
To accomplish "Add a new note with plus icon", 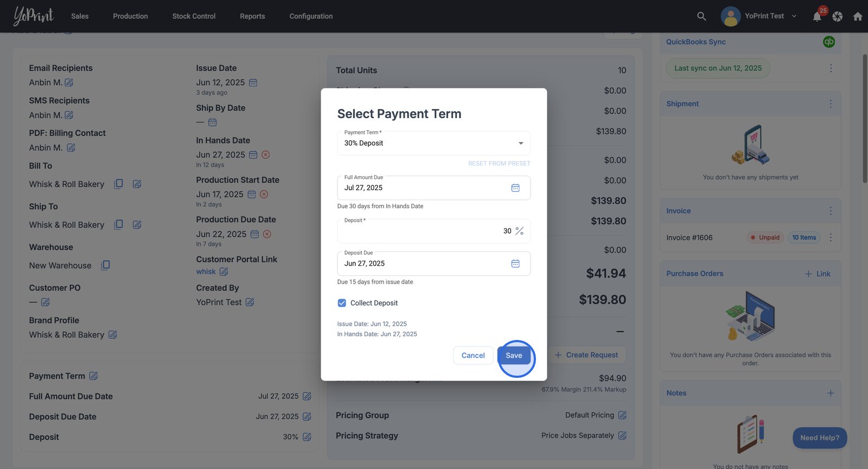I will click(831, 393).
